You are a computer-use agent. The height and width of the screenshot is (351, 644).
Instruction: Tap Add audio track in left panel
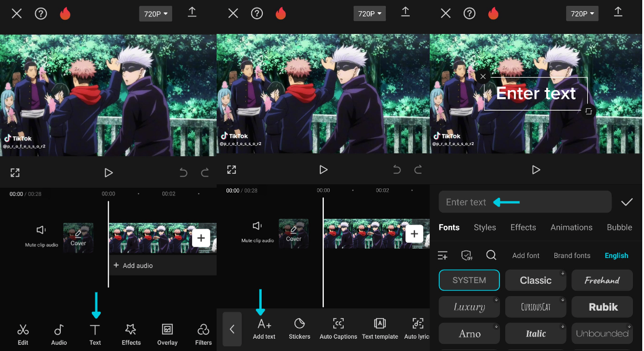[x=163, y=265]
